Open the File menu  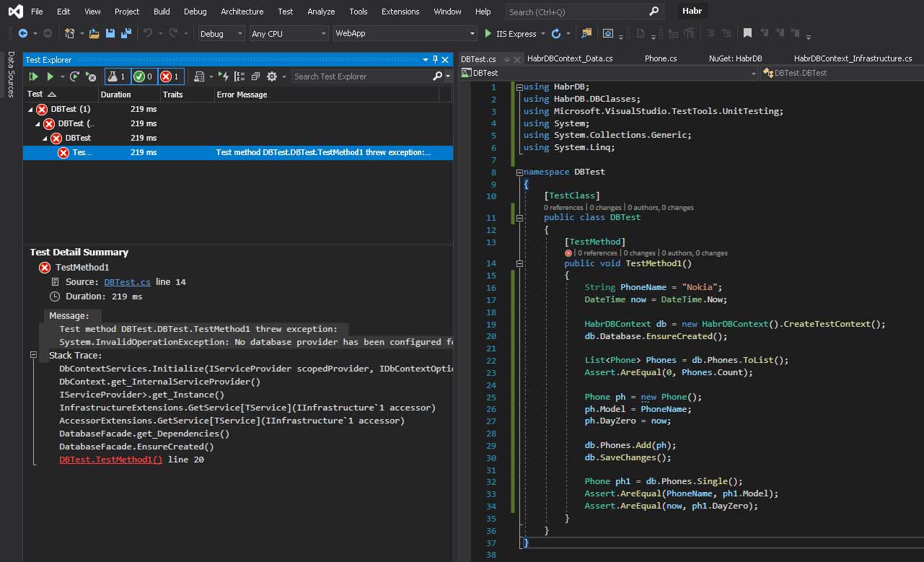37,12
